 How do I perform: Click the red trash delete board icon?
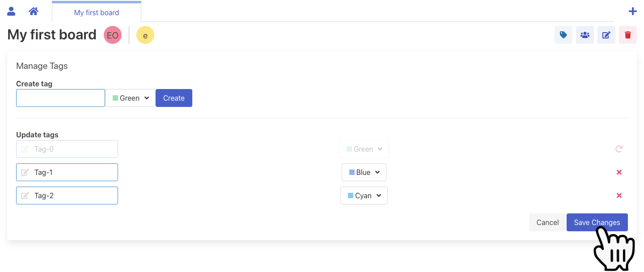click(x=628, y=35)
